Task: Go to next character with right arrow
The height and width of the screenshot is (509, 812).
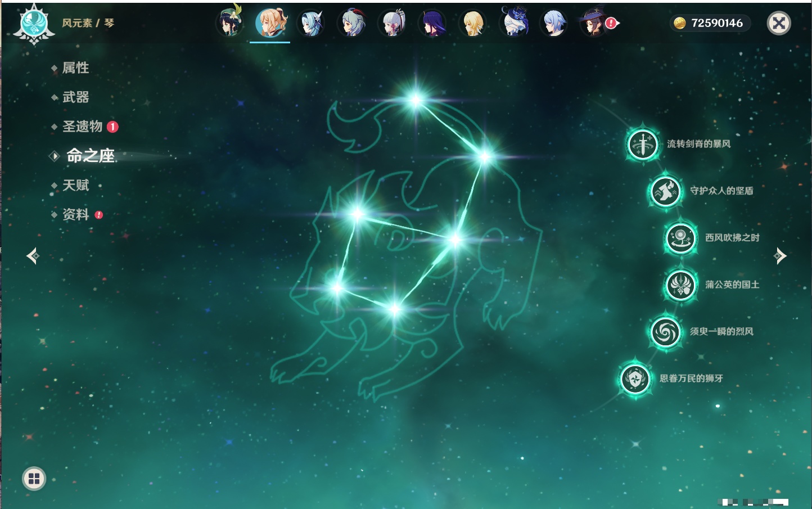Action: pos(780,256)
